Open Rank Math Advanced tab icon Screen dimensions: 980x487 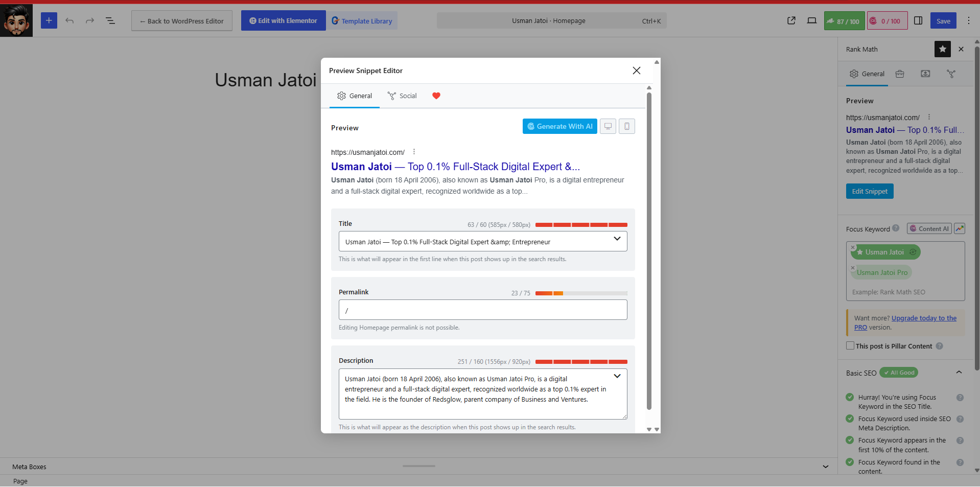[900, 74]
